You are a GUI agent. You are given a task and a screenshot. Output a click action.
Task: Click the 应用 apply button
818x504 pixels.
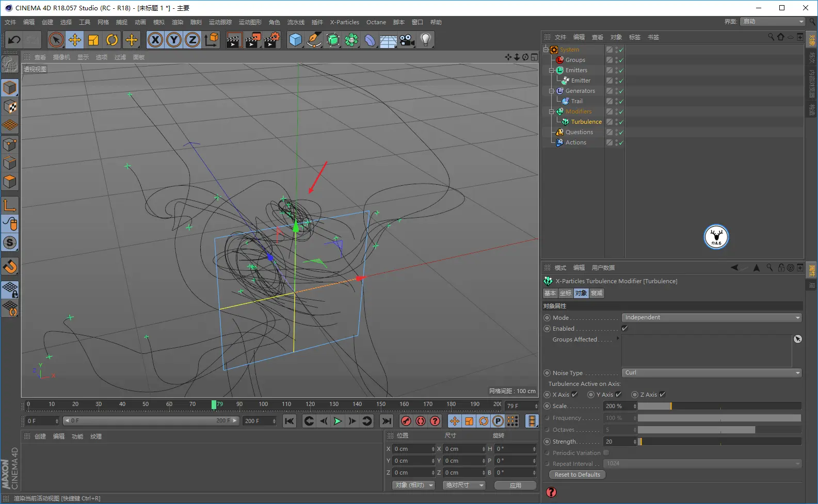click(x=515, y=485)
